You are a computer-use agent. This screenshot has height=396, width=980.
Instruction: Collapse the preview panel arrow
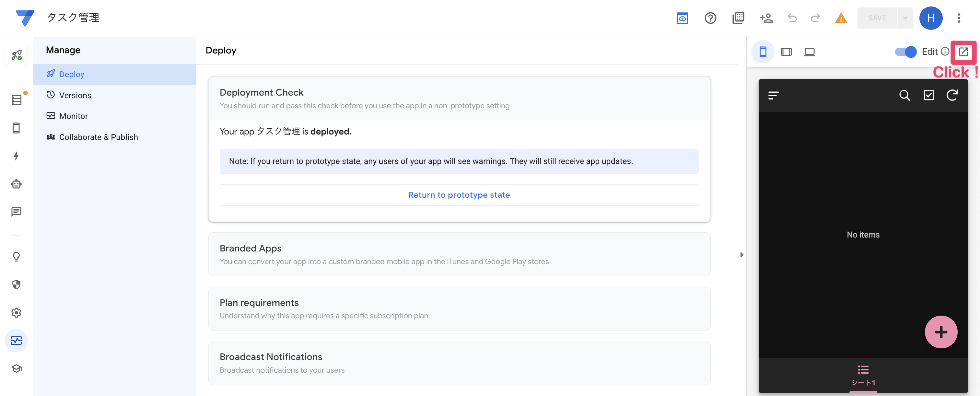[741, 255]
